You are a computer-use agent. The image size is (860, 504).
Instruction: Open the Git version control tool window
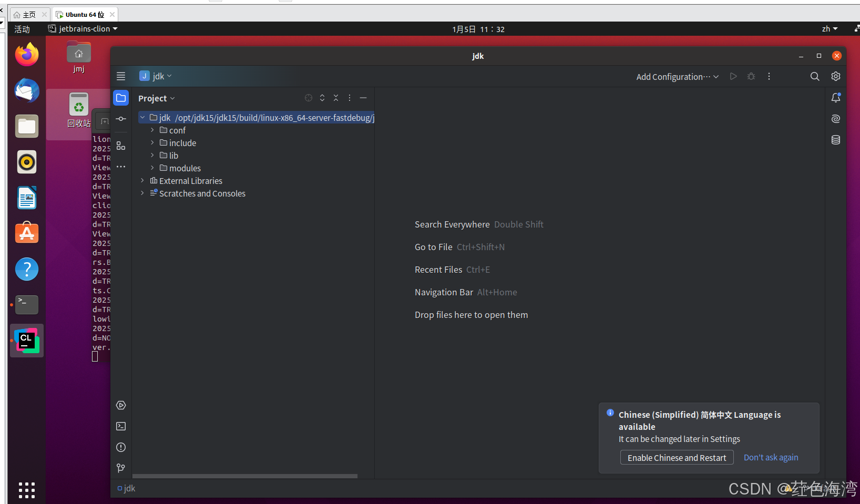pyautogui.click(x=121, y=468)
